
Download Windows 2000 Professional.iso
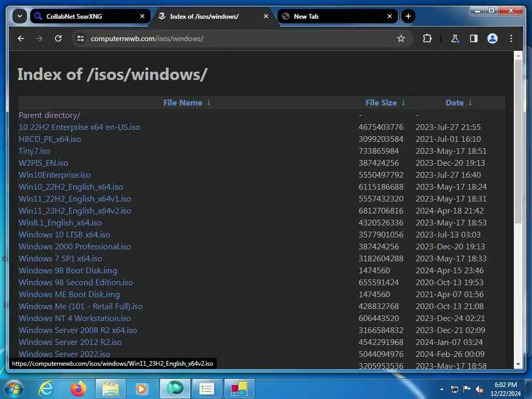point(75,247)
